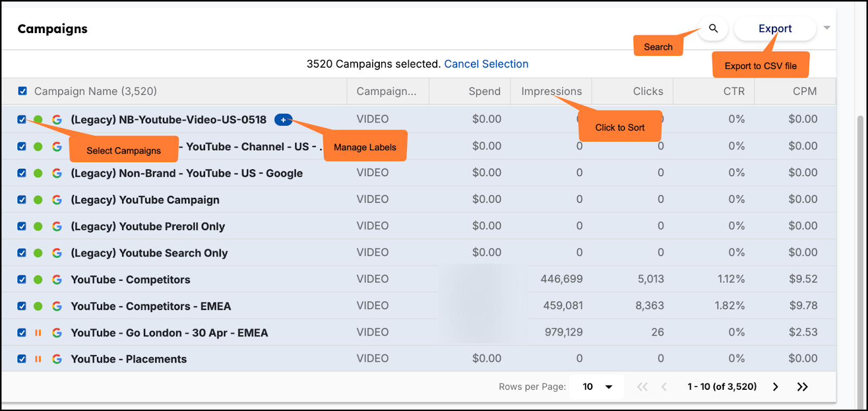Sort by the CPM column header
The width and height of the screenshot is (868, 411).
pyautogui.click(x=805, y=91)
